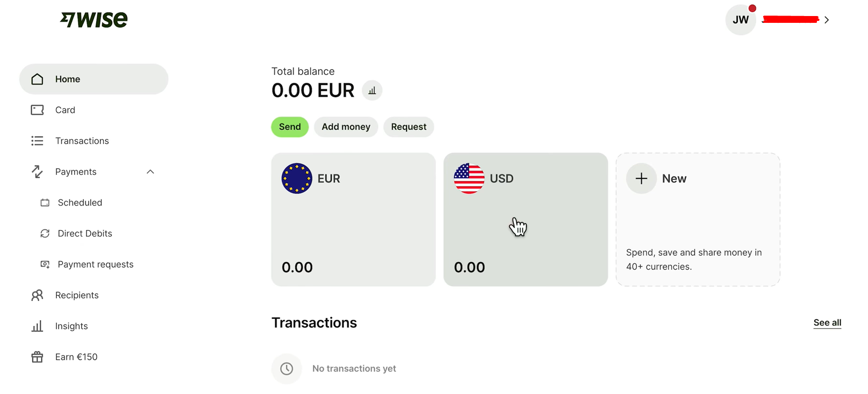Open Scheduled payments
868x394 pixels.
click(x=80, y=203)
